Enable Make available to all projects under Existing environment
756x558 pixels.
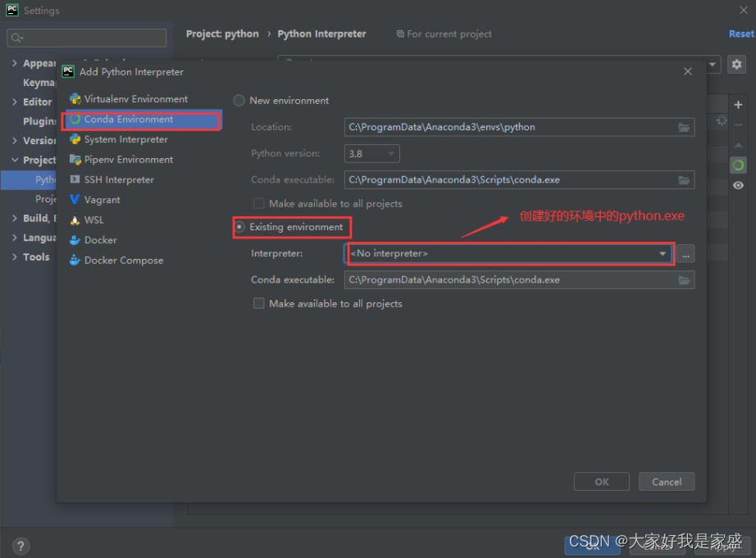point(259,303)
